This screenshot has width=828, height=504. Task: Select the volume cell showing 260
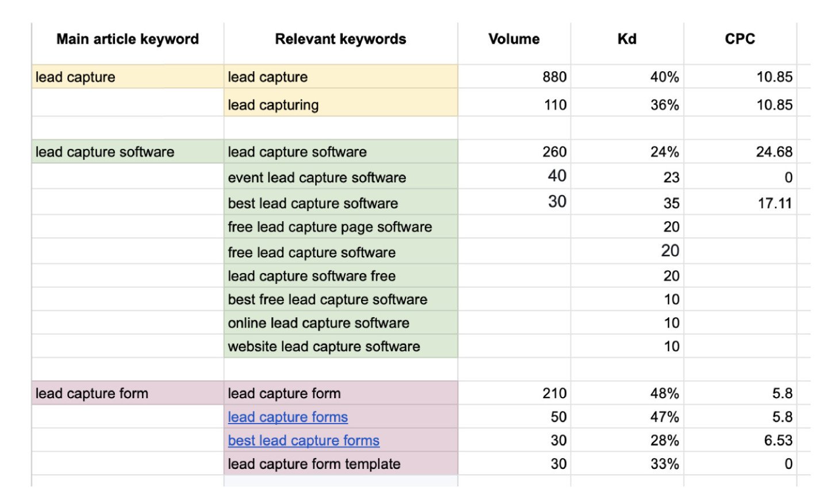514,152
